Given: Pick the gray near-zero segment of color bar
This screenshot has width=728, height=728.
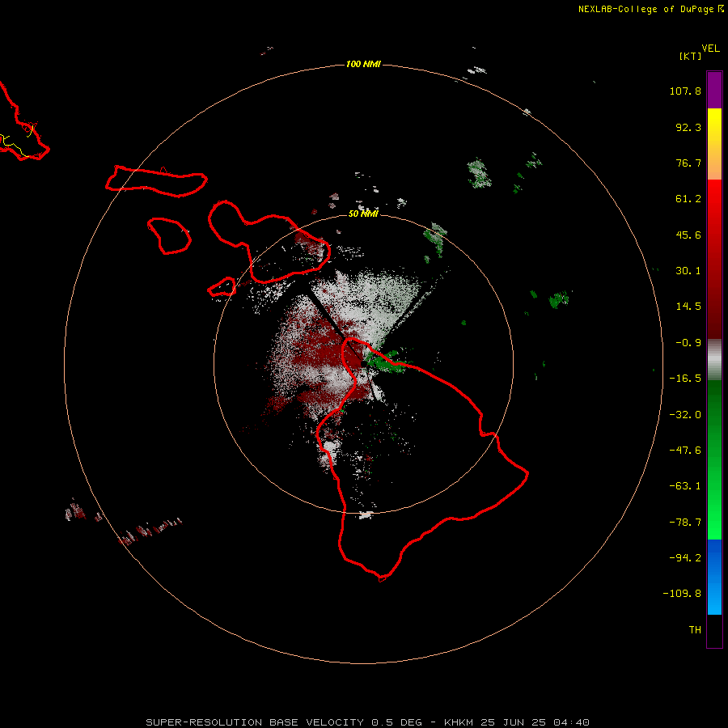Looking at the screenshot, I should click(714, 360).
